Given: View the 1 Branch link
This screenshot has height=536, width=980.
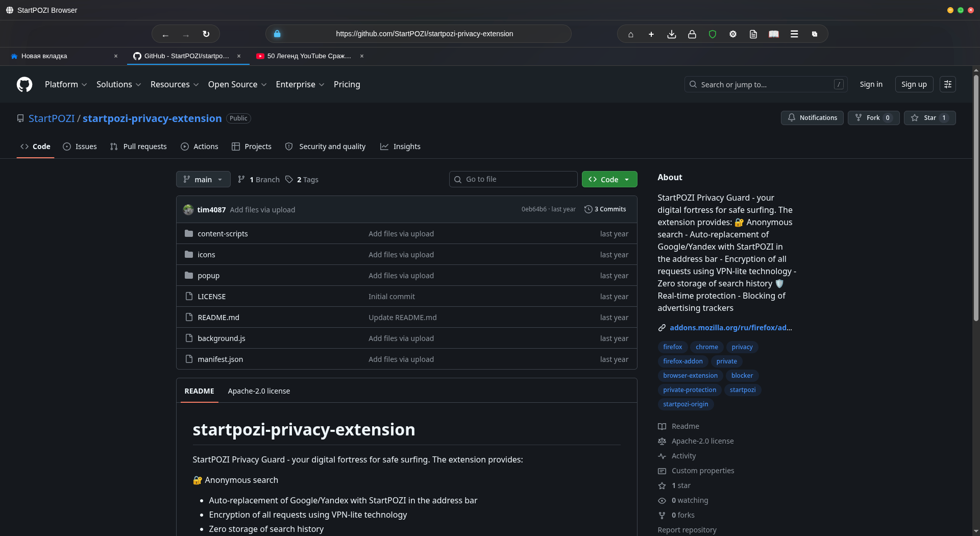Looking at the screenshot, I should [x=259, y=180].
